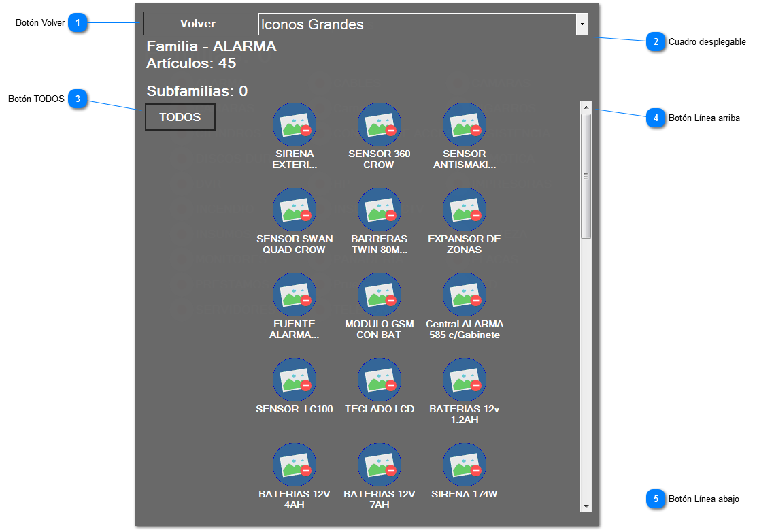
Task: Open the Iconos Grandes dropdown arrow
Action: pos(582,24)
